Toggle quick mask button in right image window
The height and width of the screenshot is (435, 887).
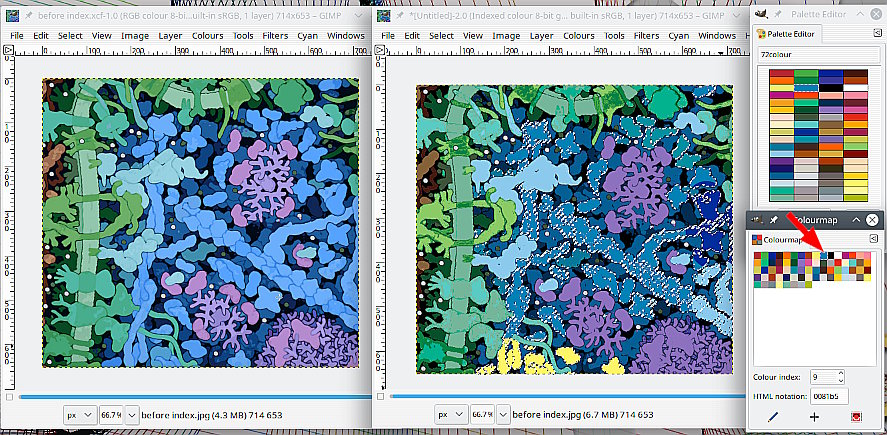[x=381, y=397]
